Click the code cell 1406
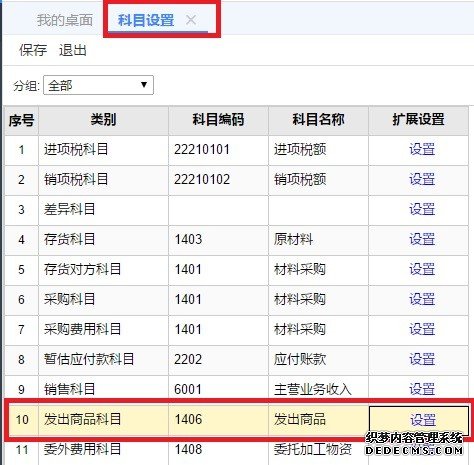474x465 pixels. pyautogui.click(x=218, y=420)
